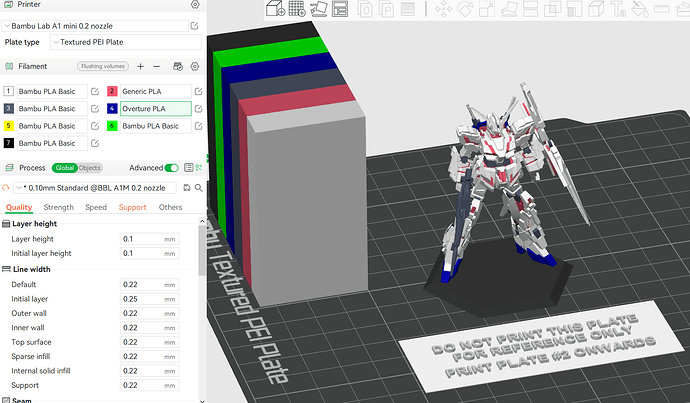
Task: Toggle the Advanced settings switch
Action: pyautogui.click(x=171, y=168)
